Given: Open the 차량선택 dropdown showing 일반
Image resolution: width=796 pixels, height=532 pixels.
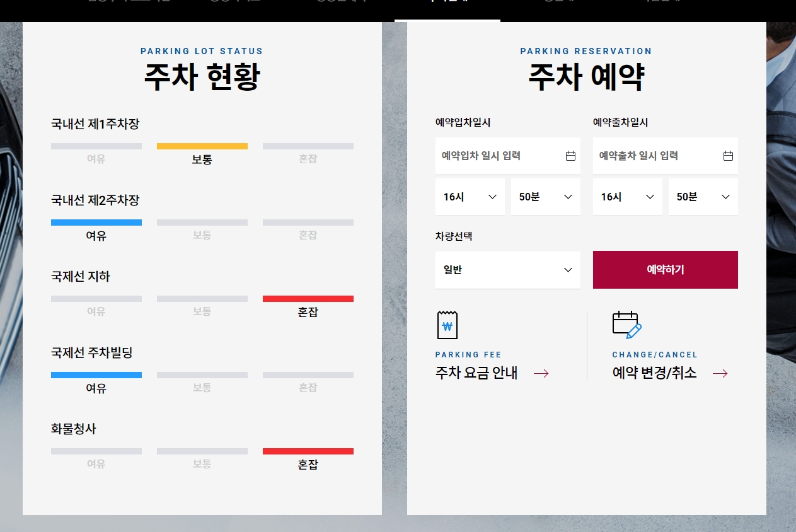Looking at the screenshot, I should tap(507, 270).
